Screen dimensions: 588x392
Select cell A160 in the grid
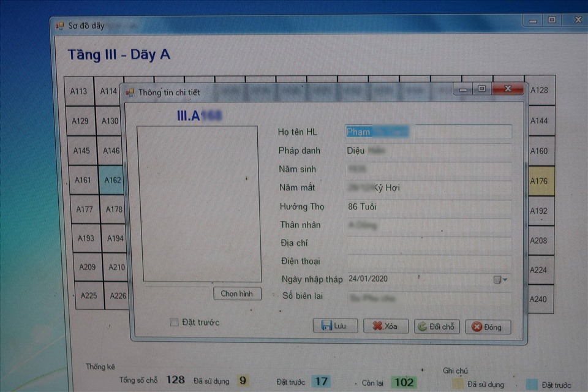(x=541, y=151)
